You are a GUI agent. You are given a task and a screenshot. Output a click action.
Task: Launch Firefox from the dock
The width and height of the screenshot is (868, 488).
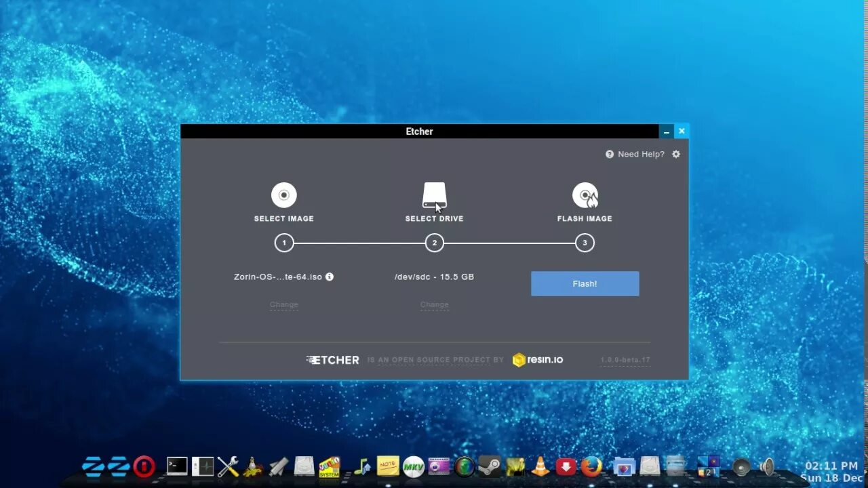pyautogui.click(x=591, y=466)
